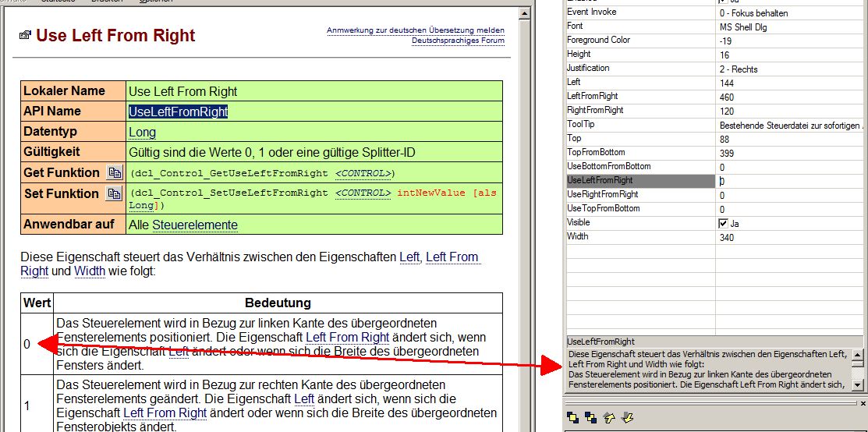Viewport: 868px width, 432px height.
Task: Click the Top property value '88'
Action: [x=725, y=140]
